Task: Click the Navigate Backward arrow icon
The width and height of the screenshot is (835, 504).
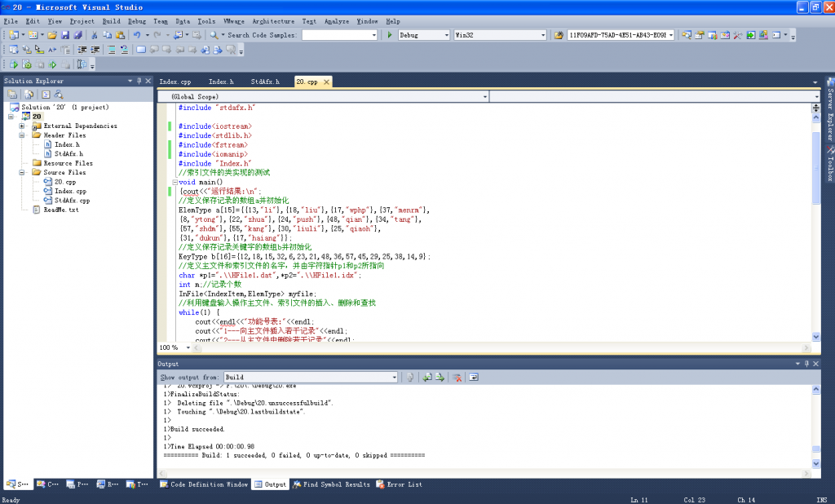Action: click(178, 36)
